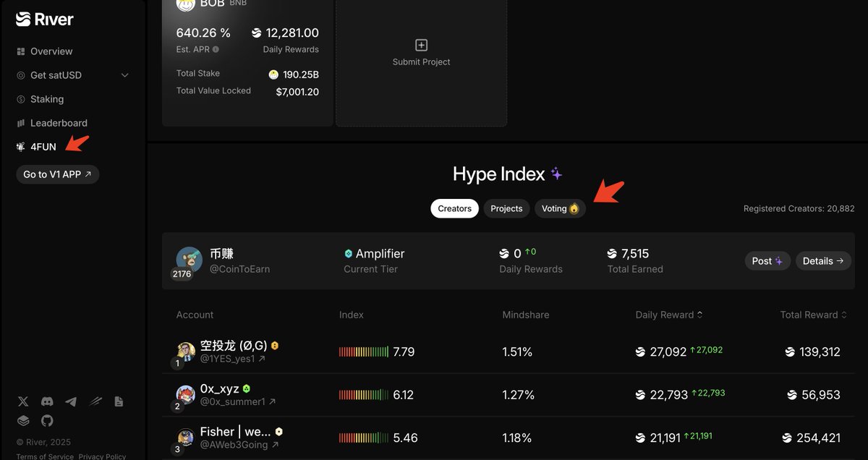Click the Mindshare value 1.51%

(517, 352)
